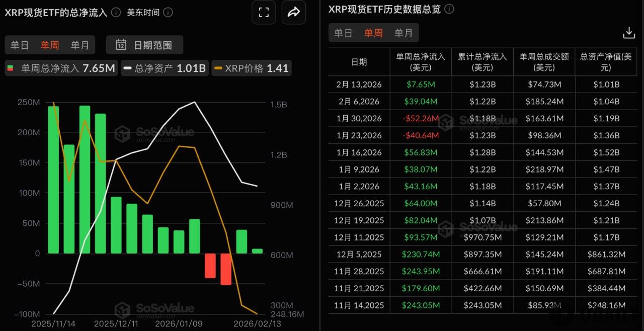The height and width of the screenshot is (331, 644).
Task: Click the green 7.65M inflow value
Action: coord(421,85)
